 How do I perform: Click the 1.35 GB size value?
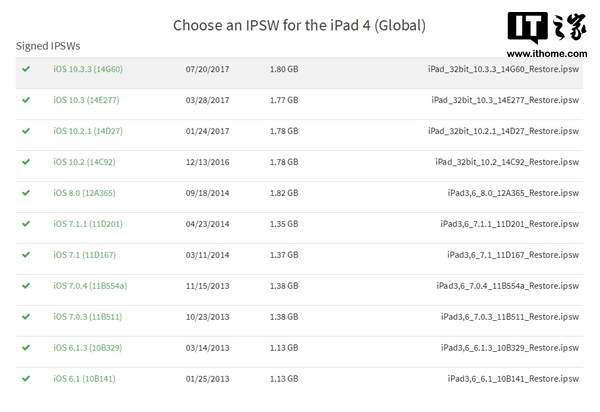[x=284, y=225]
